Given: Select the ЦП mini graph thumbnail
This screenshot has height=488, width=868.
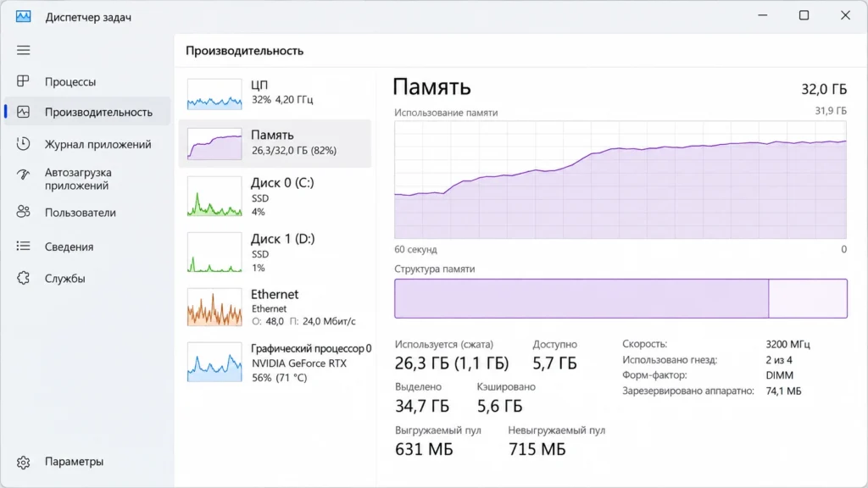Looking at the screenshot, I should (x=214, y=93).
